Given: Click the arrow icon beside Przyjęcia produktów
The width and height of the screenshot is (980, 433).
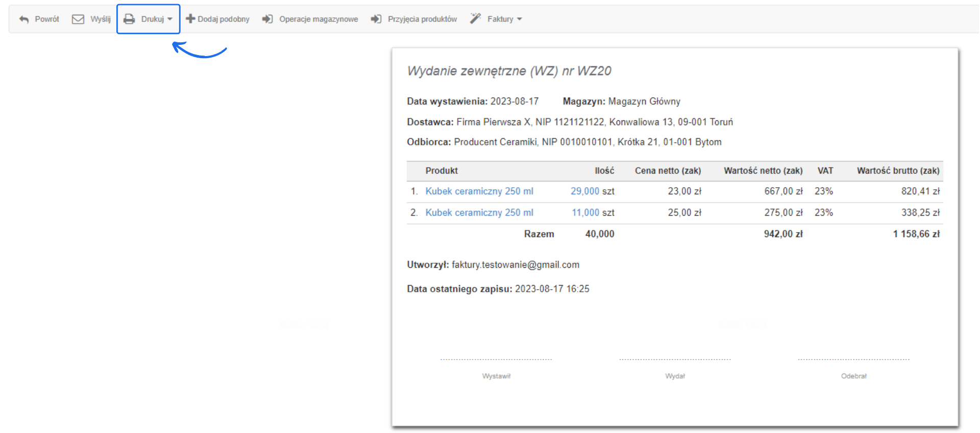Looking at the screenshot, I should pyautogui.click(x=376, y=19).
